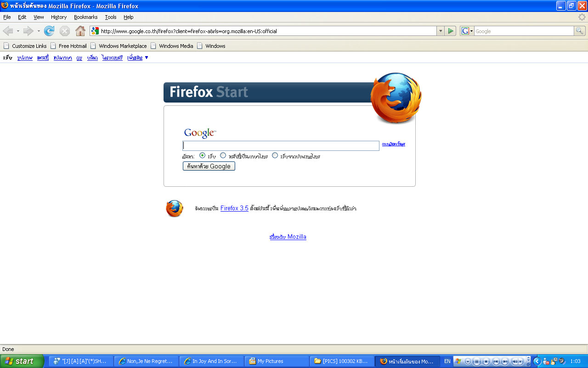The image size is (588, 368).
Task: Reload the page with the refresh icon
Action: coord(49,31)
